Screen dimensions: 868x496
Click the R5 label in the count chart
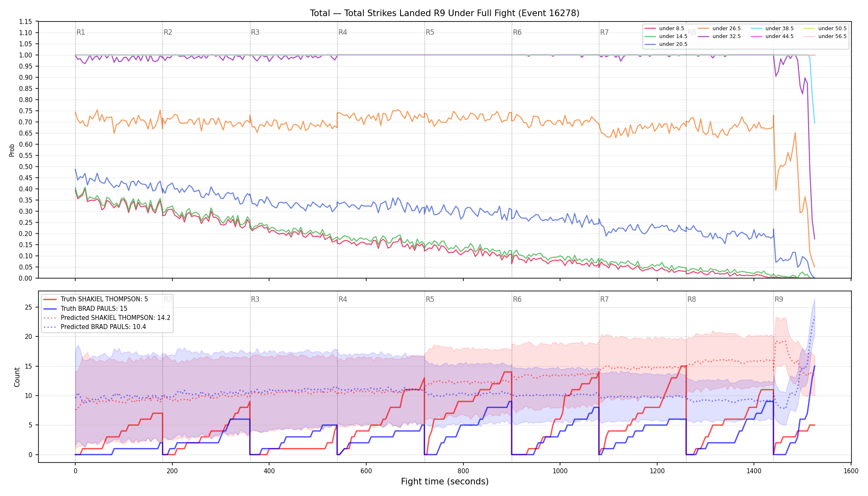[430, 299]
